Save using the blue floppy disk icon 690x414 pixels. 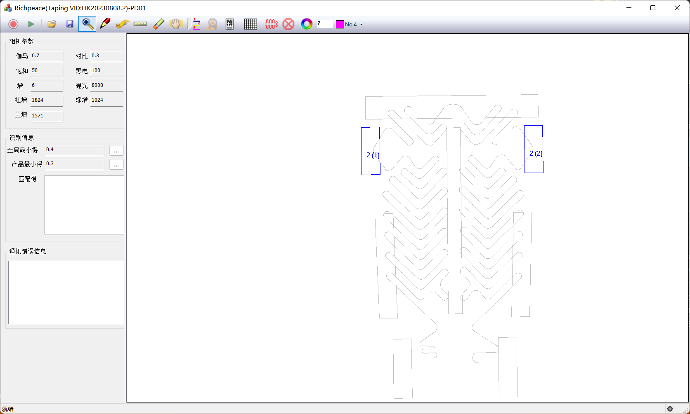[69, 23]
